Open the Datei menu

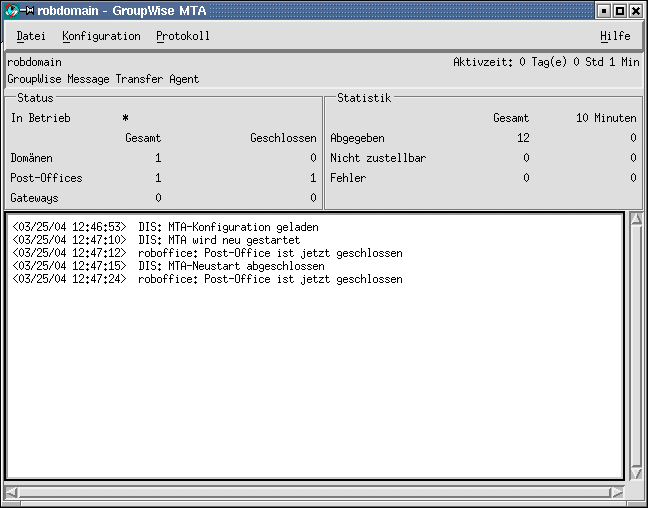31,36
